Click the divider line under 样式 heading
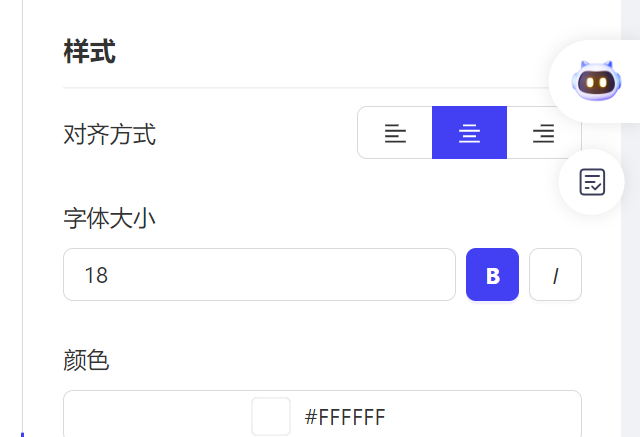Viewport: 640px width, 437px height. click(x=306, y=88)
